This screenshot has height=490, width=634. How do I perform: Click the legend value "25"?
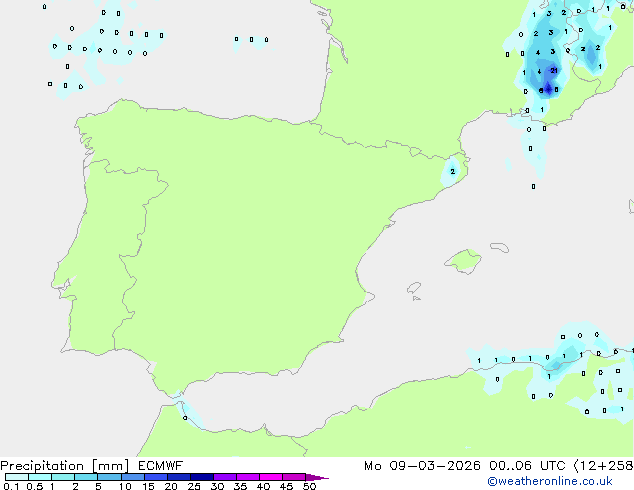194,486
